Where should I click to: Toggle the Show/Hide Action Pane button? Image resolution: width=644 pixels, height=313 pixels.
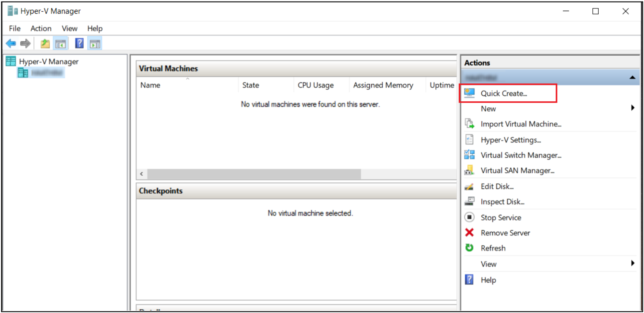[95, 43]
